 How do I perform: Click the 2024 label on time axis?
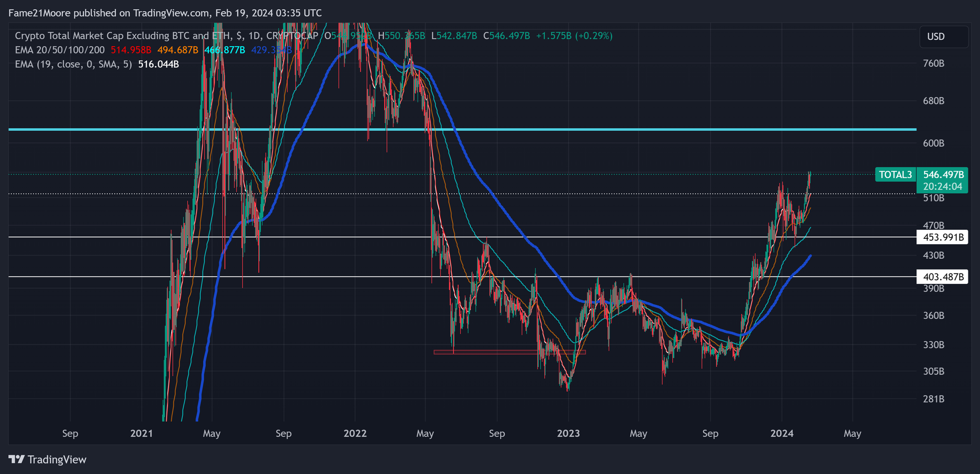(x=782, y=433)
